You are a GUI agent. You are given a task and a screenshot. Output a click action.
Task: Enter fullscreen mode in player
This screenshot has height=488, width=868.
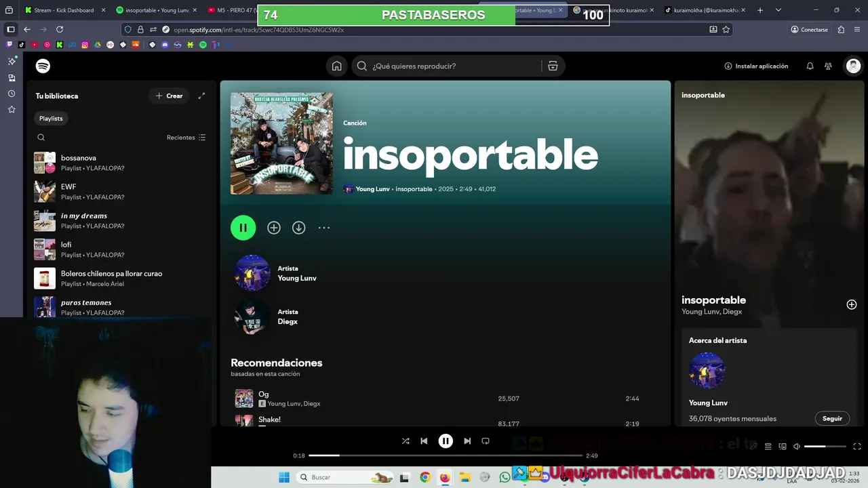click(x=857, y=446)
